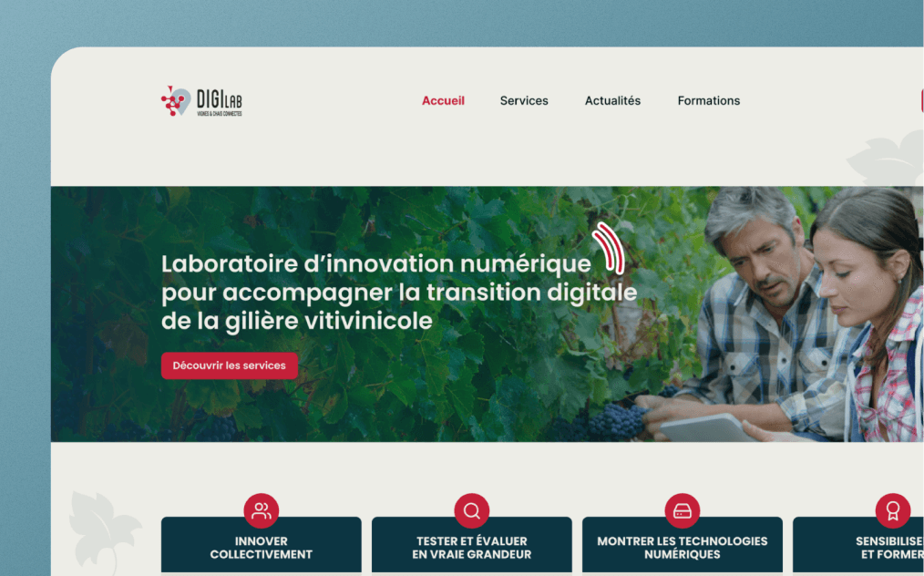Open the Innover collectivement card

point(261,545)
